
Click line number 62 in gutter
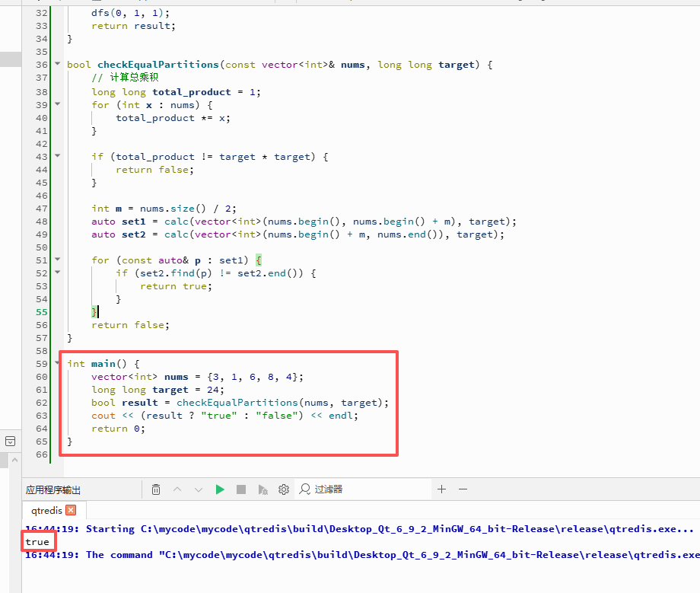pyautogui.click(x=42, y=403)
